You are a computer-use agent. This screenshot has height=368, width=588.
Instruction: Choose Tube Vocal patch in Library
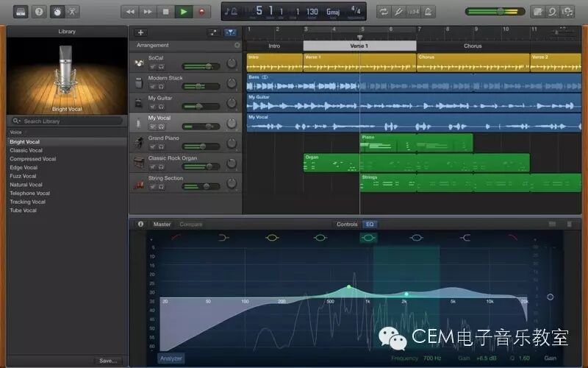(x=24, y=210)
